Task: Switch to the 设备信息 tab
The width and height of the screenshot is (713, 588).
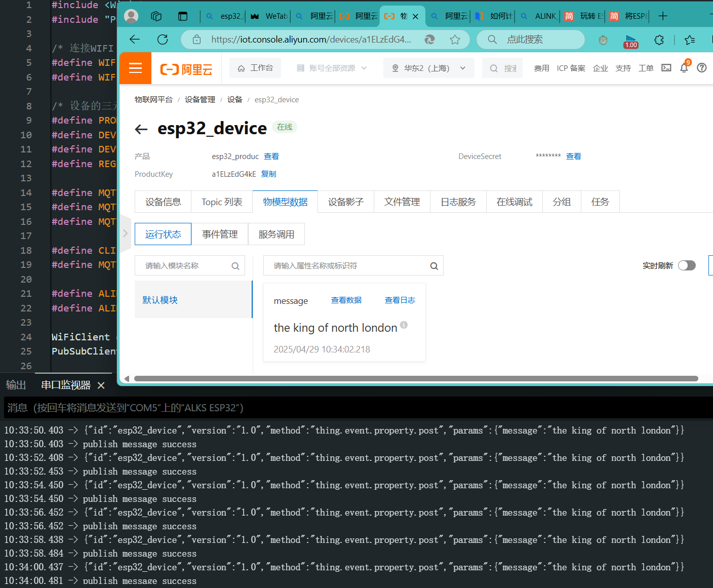Action: (163, 202)
